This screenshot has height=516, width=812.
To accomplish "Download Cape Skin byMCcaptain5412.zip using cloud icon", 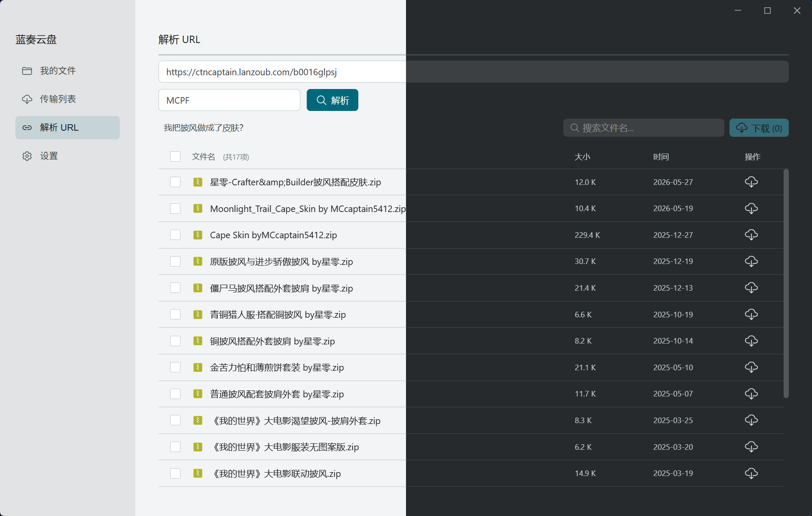I will click(x=751, y=235).
